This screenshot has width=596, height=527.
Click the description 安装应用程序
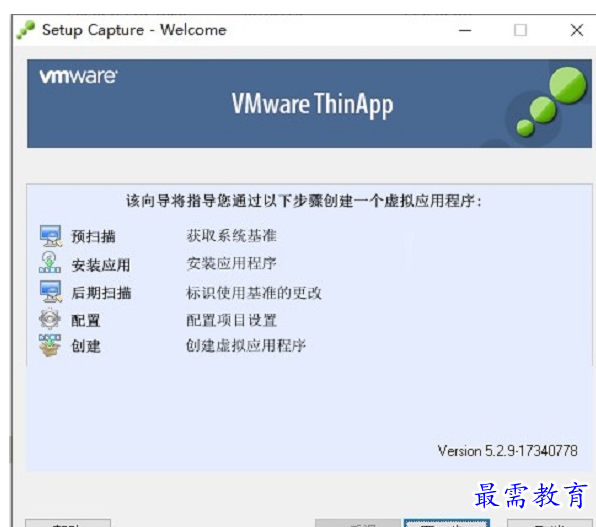231,263
